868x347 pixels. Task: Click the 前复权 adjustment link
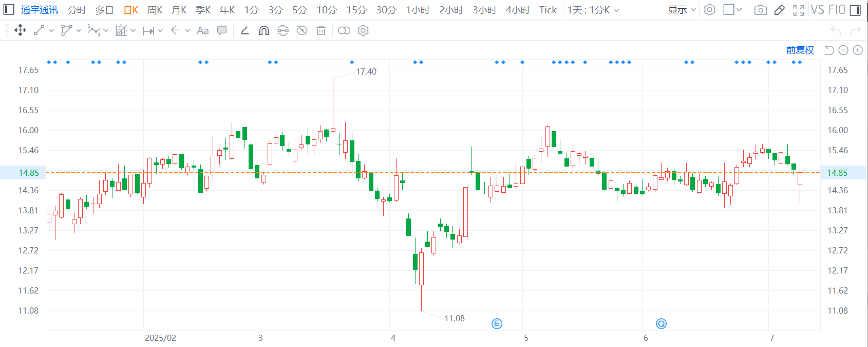pyautogui.click(x=800, y=50)
